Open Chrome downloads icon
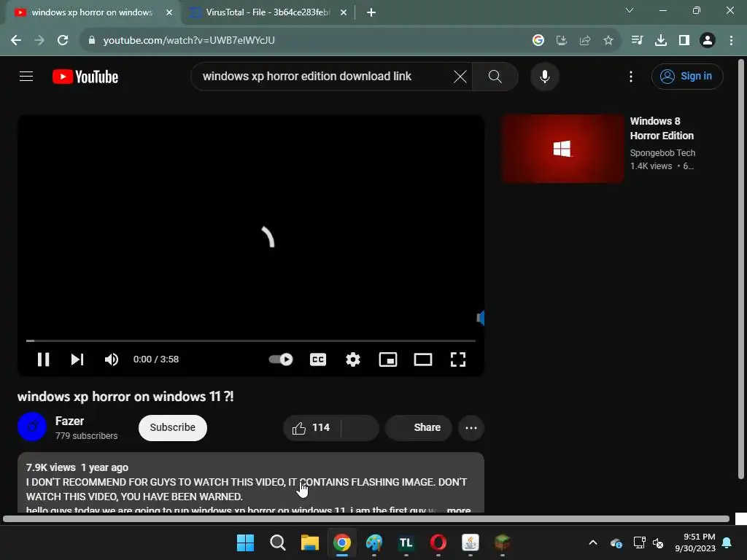The width and height of the screenshot is (747, 560). (660, 40)
